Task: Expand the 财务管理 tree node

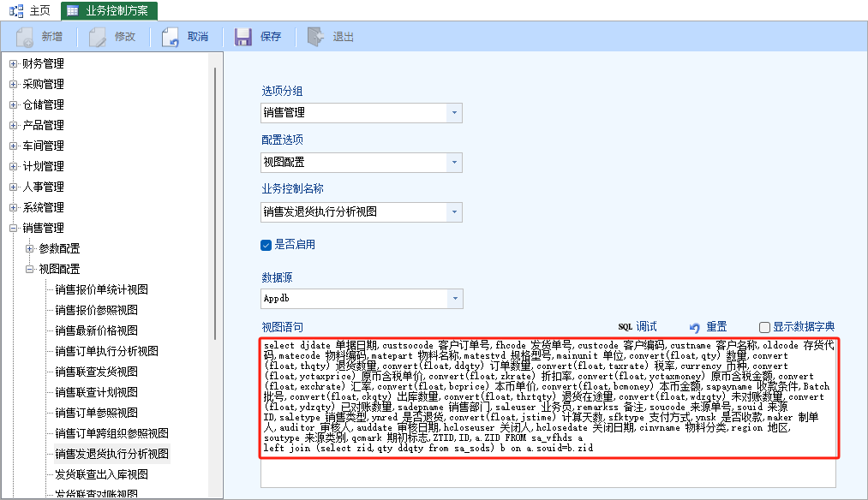Action: point(13,63)
